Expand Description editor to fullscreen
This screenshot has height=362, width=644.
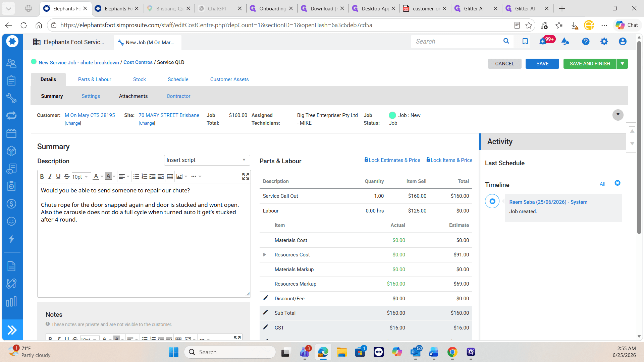(x=246, y=176)
